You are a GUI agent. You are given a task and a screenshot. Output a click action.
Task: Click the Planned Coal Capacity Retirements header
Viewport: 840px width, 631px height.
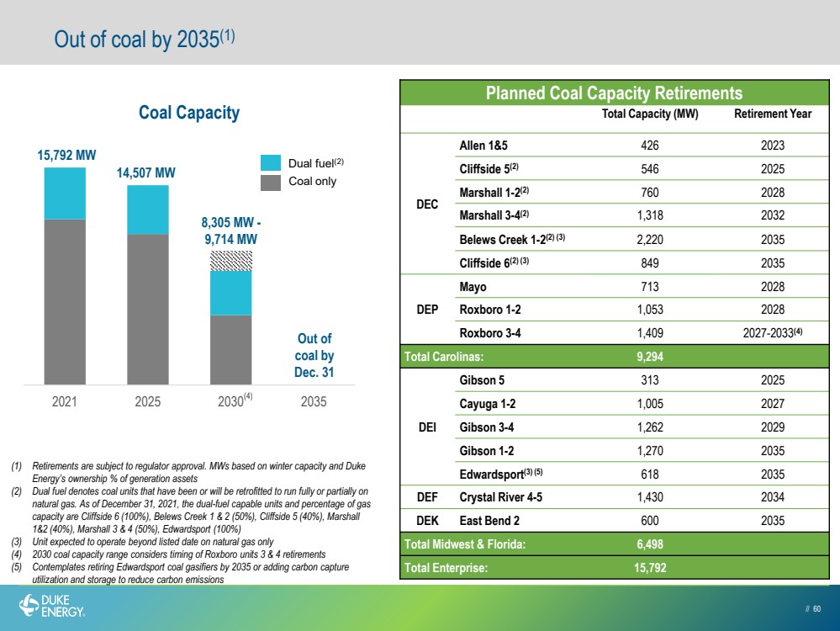pos(614,93)
